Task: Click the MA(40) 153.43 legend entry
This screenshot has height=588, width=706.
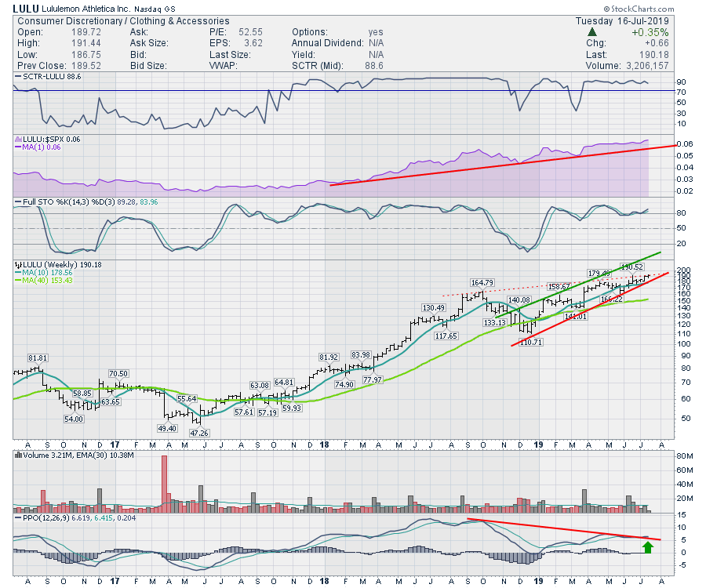Action: click(x=44, y=280)
